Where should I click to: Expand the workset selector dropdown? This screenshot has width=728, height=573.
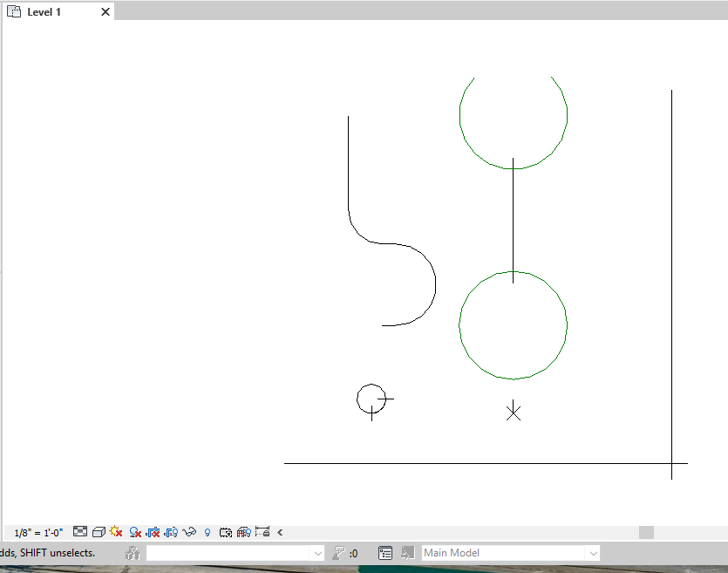pos(316,552)
